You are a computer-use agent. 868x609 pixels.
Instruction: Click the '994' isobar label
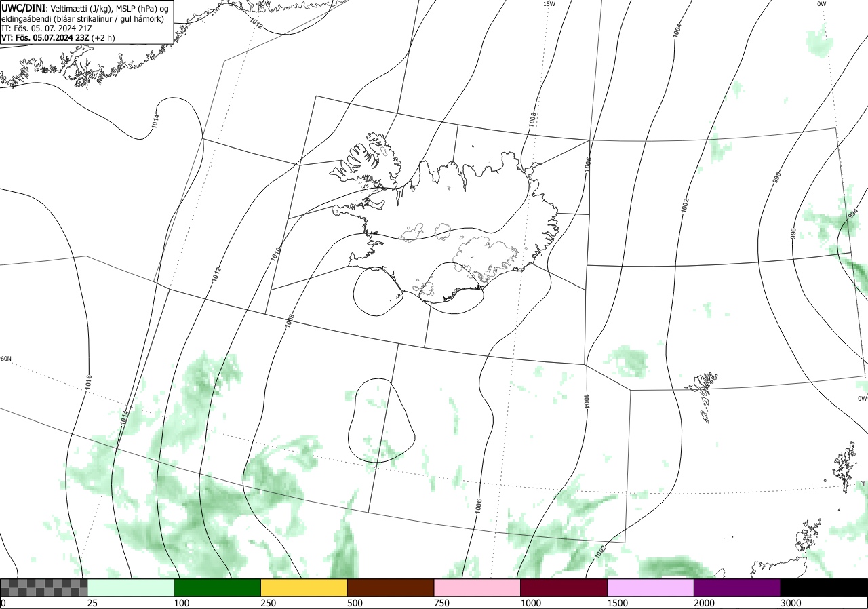[x=852, y=213]
